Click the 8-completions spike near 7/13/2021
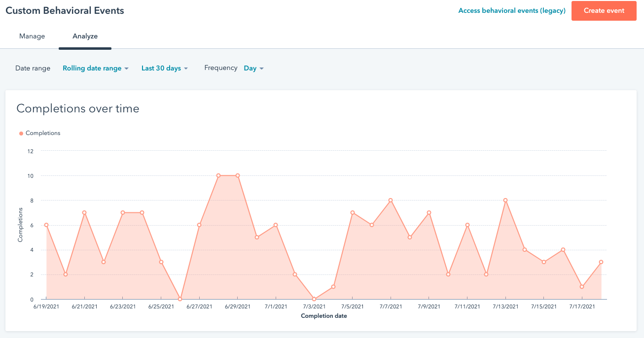Screen dimensions: 644x338 click(x=506, y=201)
